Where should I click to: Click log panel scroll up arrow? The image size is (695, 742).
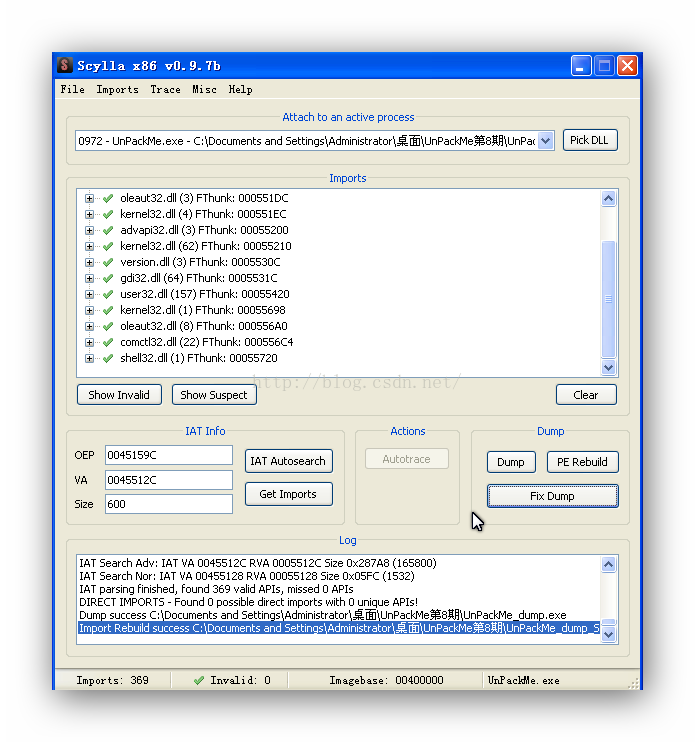click(x=608, y=564)
